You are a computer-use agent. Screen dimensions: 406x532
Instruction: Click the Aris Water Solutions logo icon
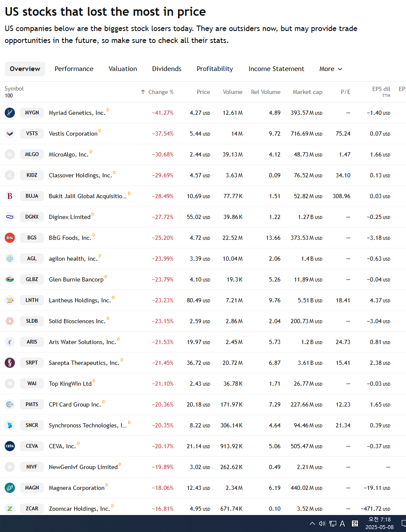click(10, 342)
